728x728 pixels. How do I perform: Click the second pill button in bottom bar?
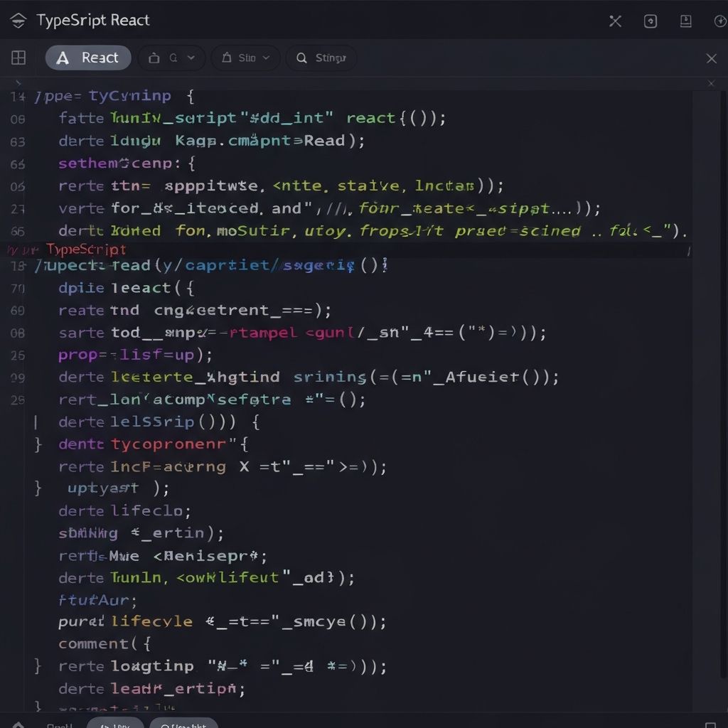click(x=183, y=724)
